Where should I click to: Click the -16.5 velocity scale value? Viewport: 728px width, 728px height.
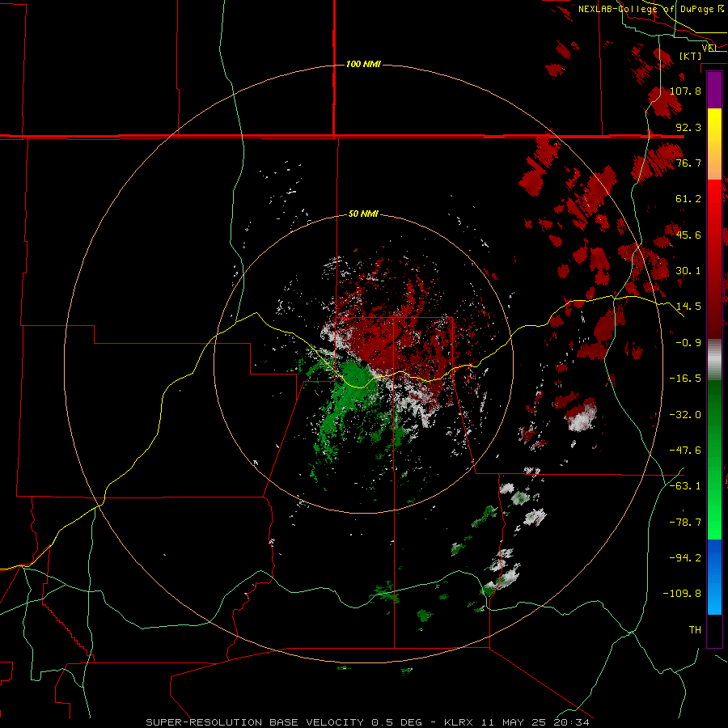pos(685,379)
